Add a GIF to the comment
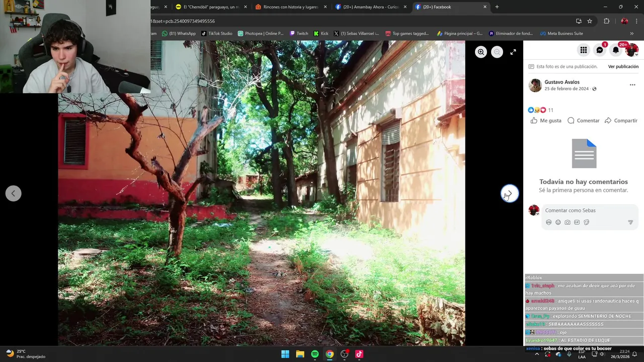The width and height of the screenshot is (644, 362). (x=577, y=222)
